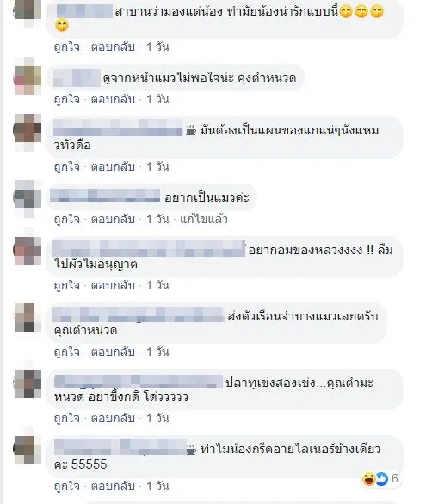Open the reaction count 6 on last comment

395,479
